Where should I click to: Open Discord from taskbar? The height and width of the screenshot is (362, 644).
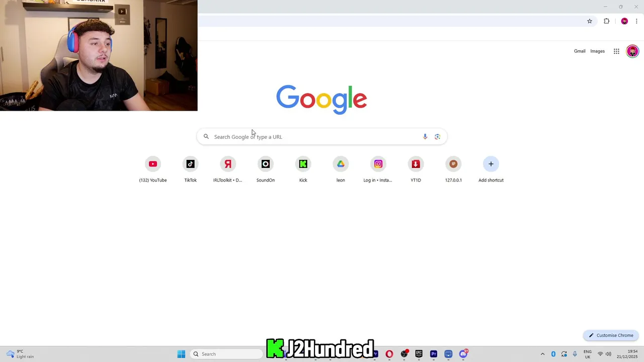click(x=463, y=354)
